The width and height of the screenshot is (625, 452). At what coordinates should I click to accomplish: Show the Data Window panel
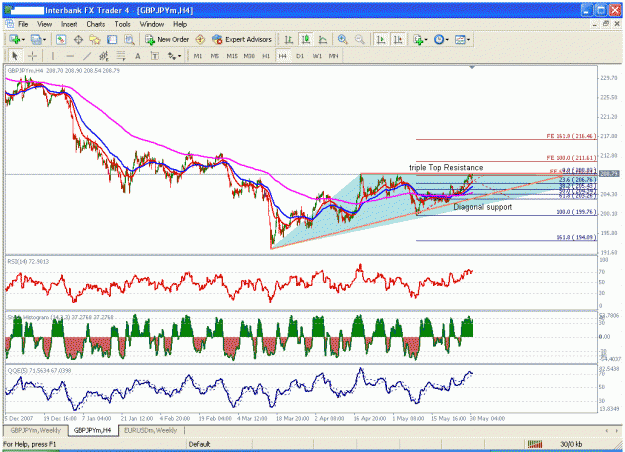pos(78,39)
